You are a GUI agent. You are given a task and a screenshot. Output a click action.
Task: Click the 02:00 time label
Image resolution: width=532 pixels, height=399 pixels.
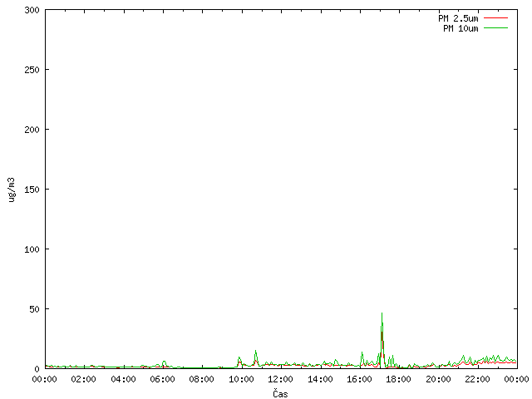83,379
